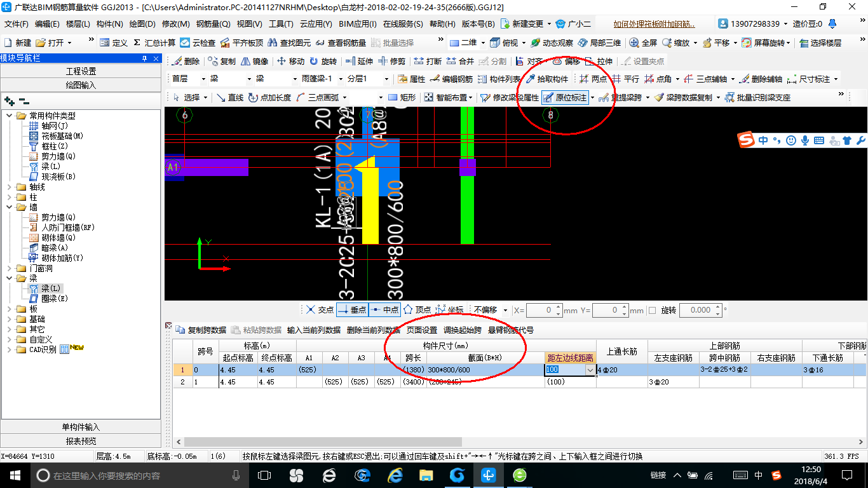Toggle 中点 midpoint snap
This screenshot has width=868, height=488.
384,310
